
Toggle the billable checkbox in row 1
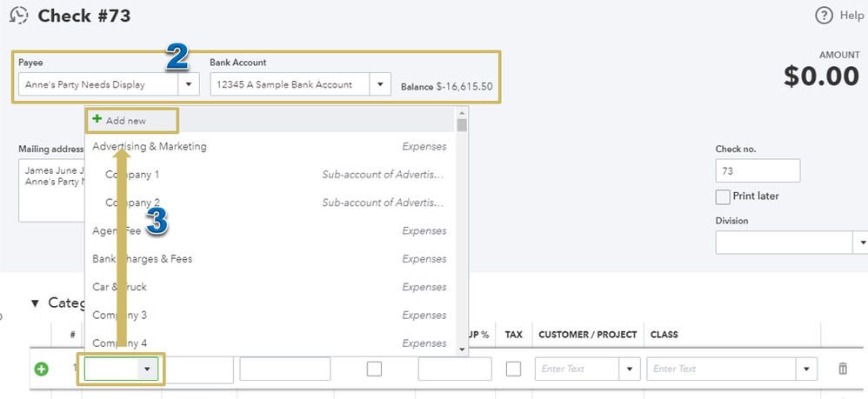(x=374, y=369)
